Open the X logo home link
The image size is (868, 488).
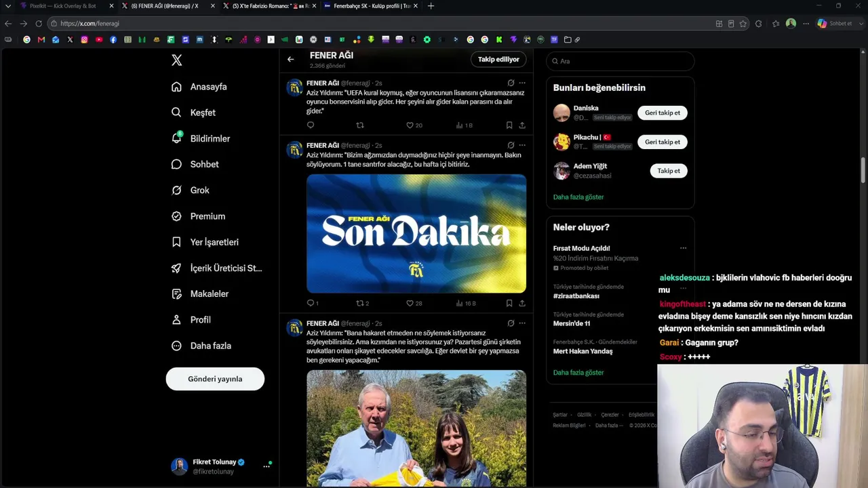177,60
